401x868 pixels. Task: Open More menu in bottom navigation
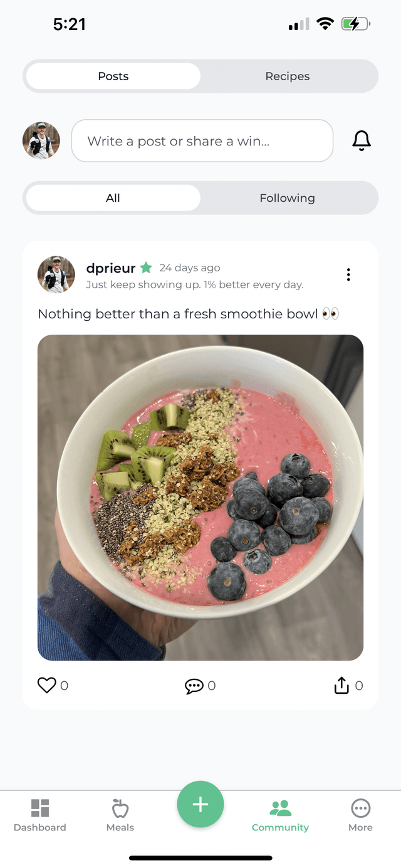(361, 815)
